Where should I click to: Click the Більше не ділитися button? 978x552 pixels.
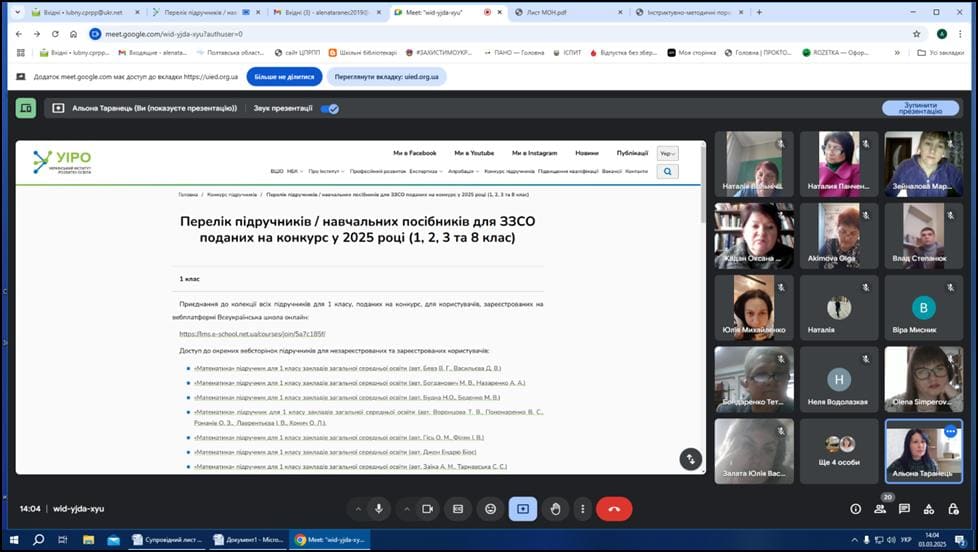point(284,77)
